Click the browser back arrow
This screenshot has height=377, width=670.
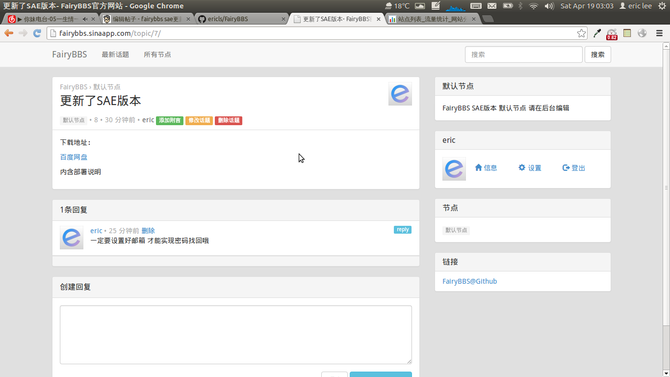[x=9, y=33]
